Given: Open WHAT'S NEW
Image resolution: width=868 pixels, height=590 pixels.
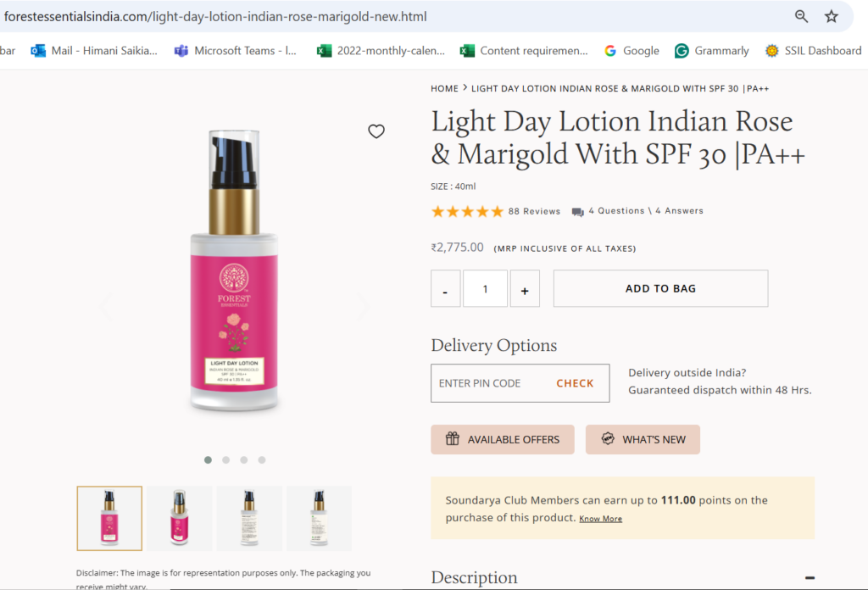Looking at the screenshot, I should (643, 439).
